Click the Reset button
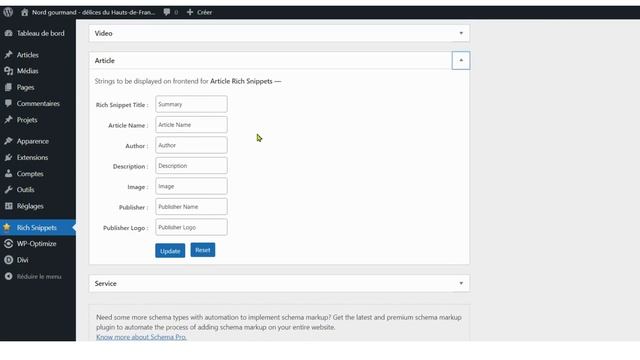Image resolution: width=640 pixels, height=360 pixels. (x=203, y=250)
